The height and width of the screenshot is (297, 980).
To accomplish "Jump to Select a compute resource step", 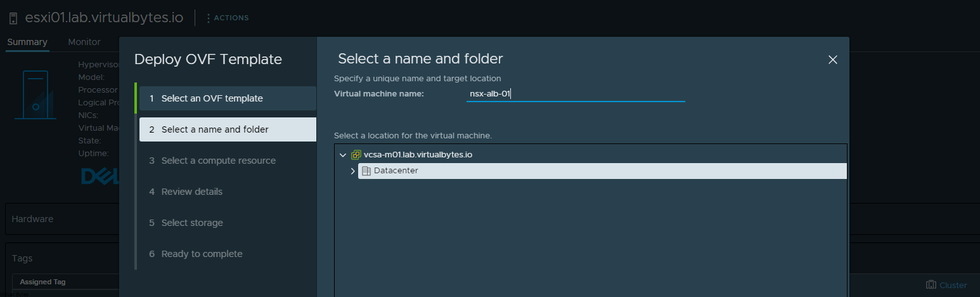I will [218, 161].
